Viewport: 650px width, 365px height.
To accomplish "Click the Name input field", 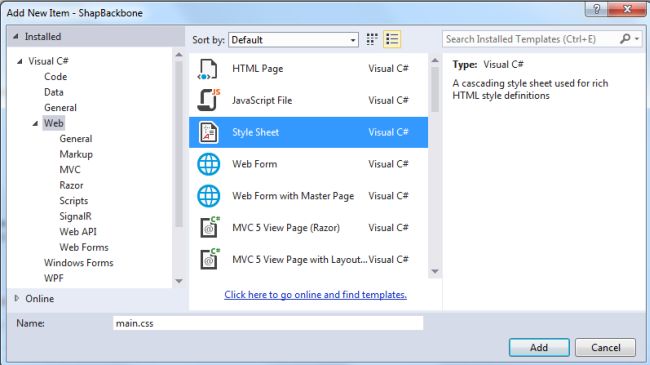I will coord(268,324).
